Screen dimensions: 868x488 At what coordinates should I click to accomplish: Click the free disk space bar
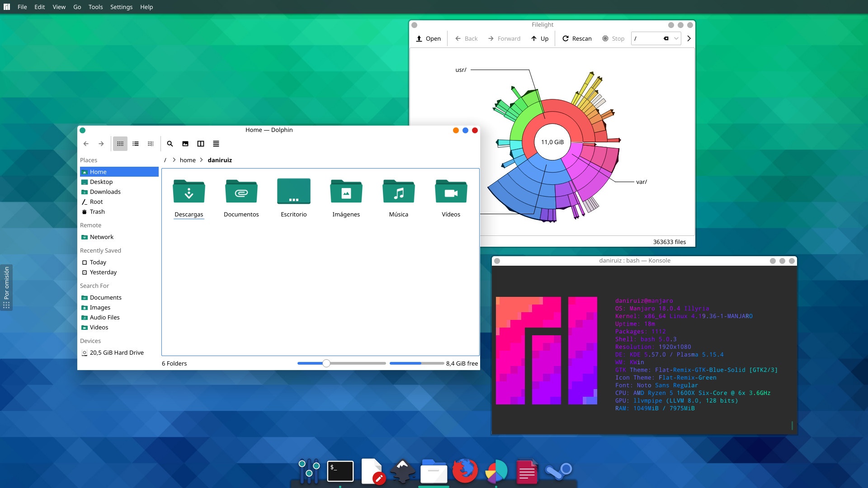coord(417,363)
